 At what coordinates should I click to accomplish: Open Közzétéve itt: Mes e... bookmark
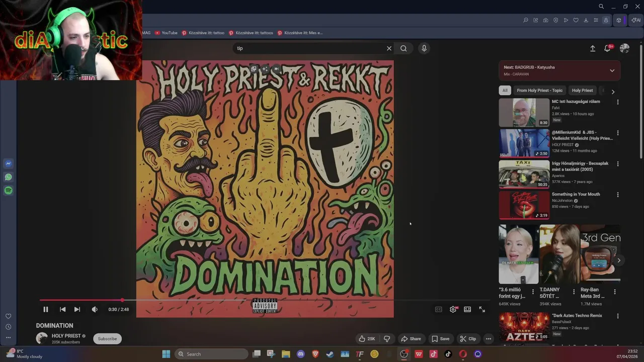[300, 33]
